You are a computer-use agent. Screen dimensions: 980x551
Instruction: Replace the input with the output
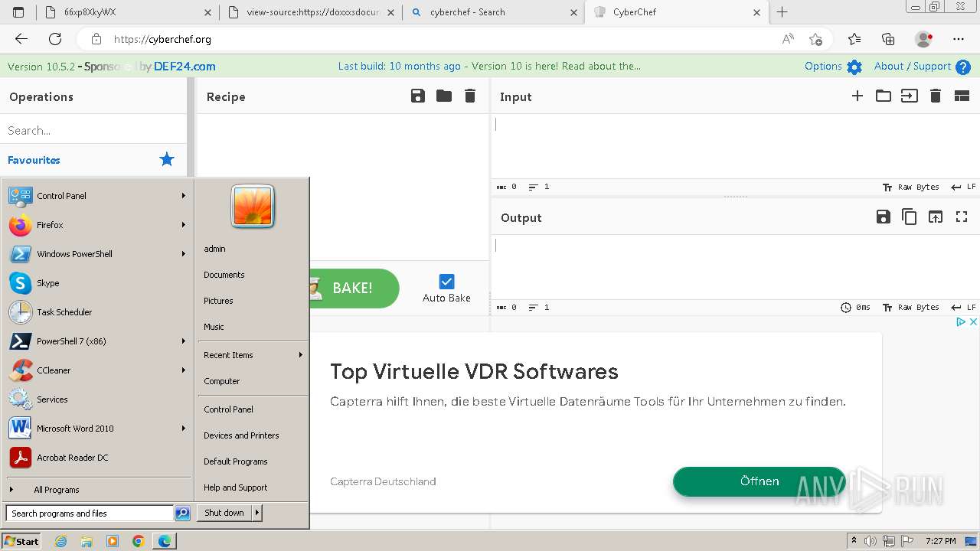(x=936, y=217)
